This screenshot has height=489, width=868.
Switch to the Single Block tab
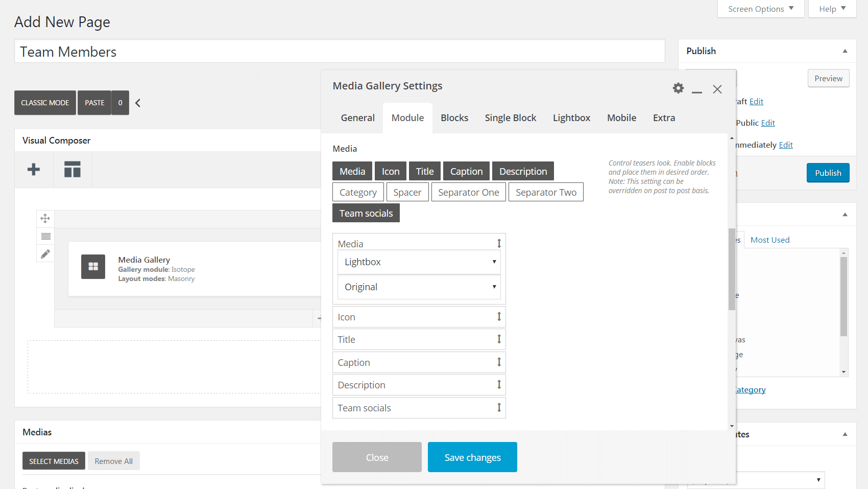[x=511, y=118]
